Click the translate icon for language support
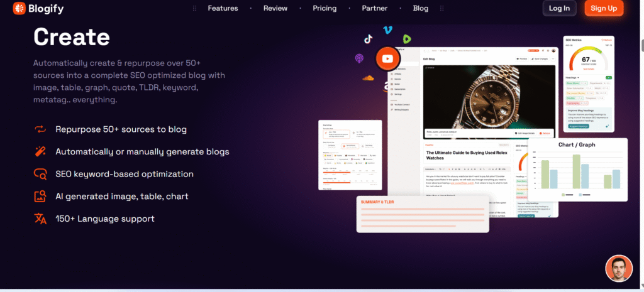 click(40, 219)
